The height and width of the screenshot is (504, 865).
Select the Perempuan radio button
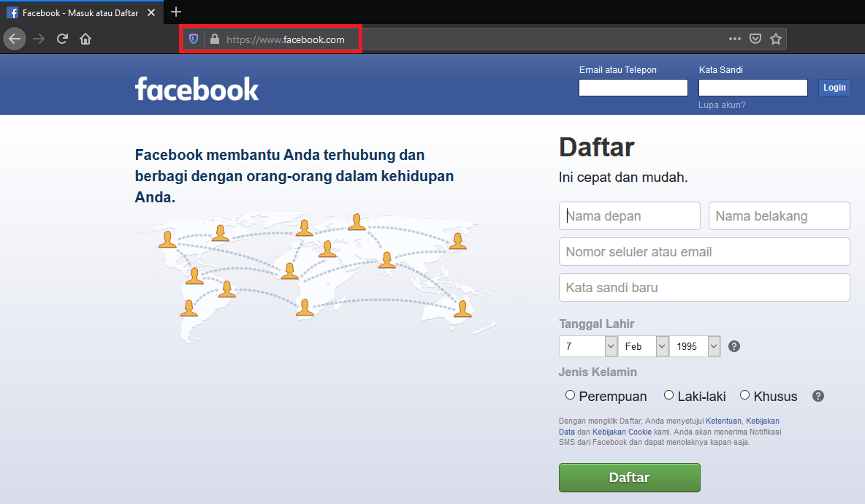571,395
